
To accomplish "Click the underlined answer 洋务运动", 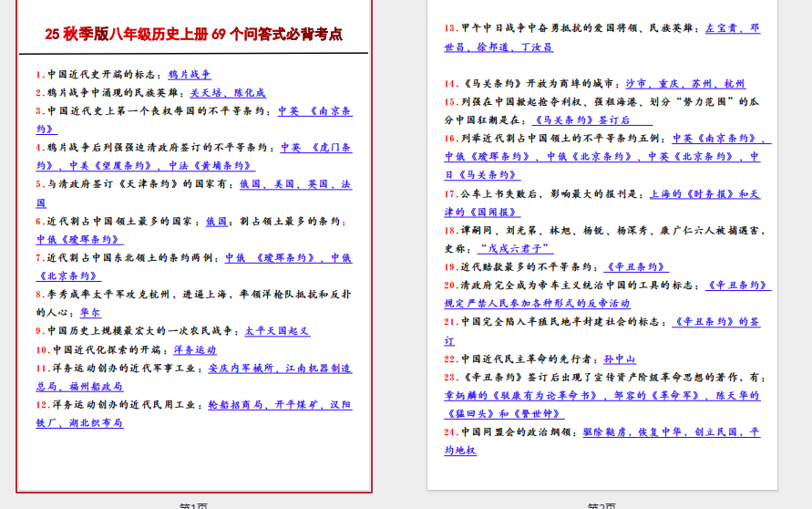I will coord(195,349).
